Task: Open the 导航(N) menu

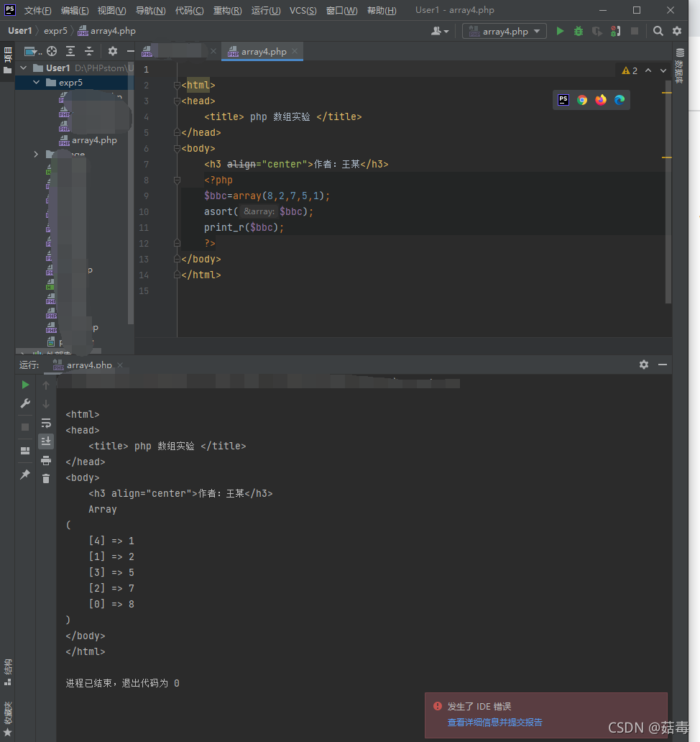Action: pyautogui.click(x=150, y=10)
